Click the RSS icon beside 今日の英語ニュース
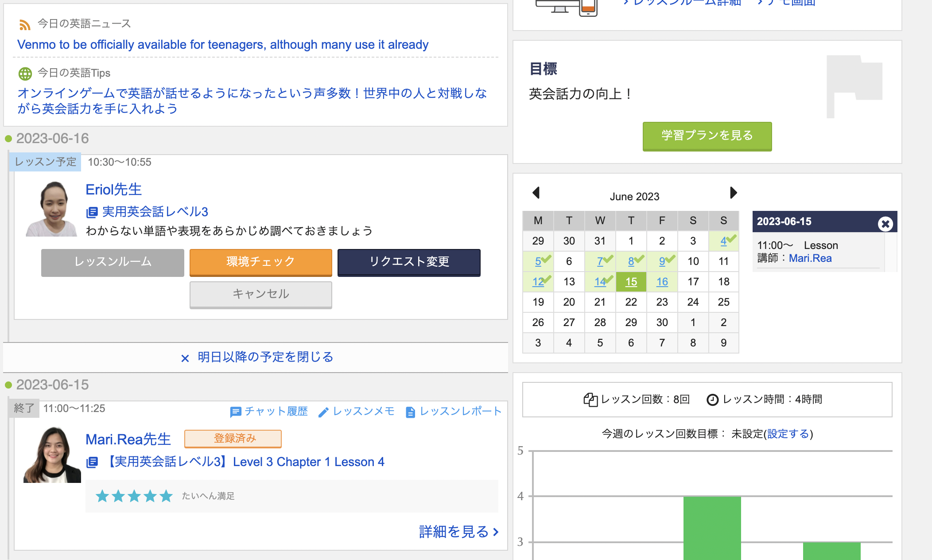Image resolution: width=932 pixels, height=560 pixels. tap(25, 25)
